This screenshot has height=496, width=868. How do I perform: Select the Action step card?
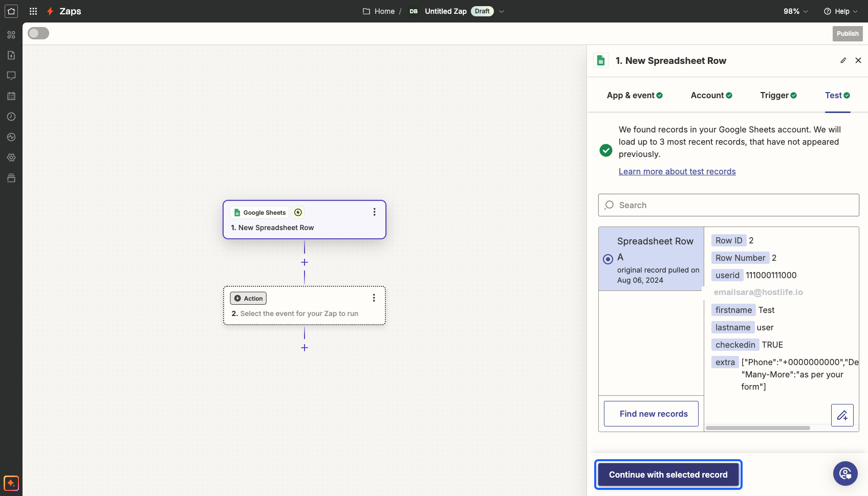(x=305, y=305)
